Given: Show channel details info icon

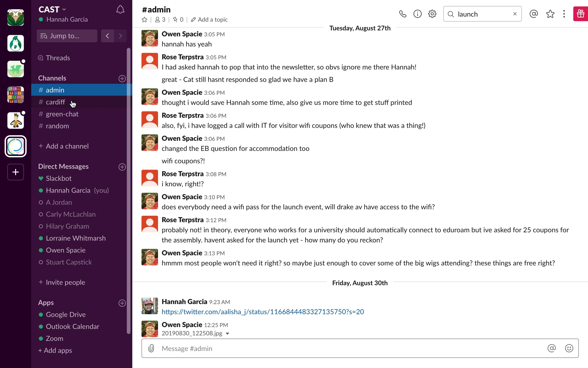Looking at the screenshot, I should point(417,14).
